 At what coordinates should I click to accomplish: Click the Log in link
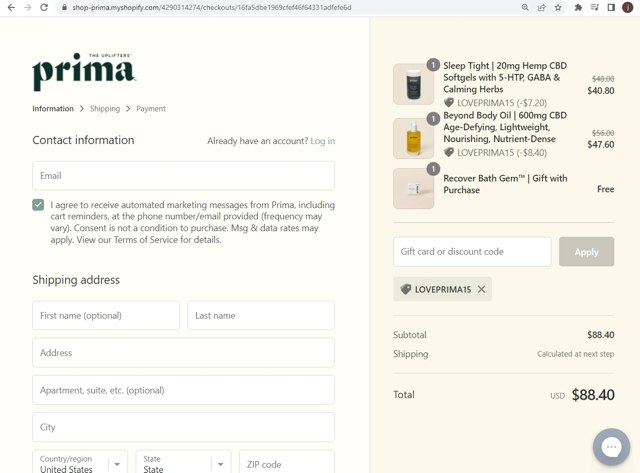click(322, 141)
